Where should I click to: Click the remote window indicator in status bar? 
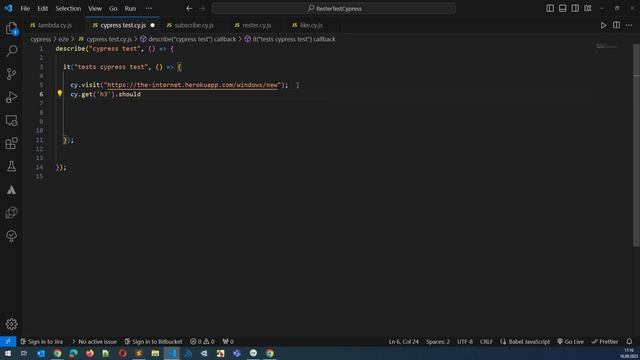(8, 341)
